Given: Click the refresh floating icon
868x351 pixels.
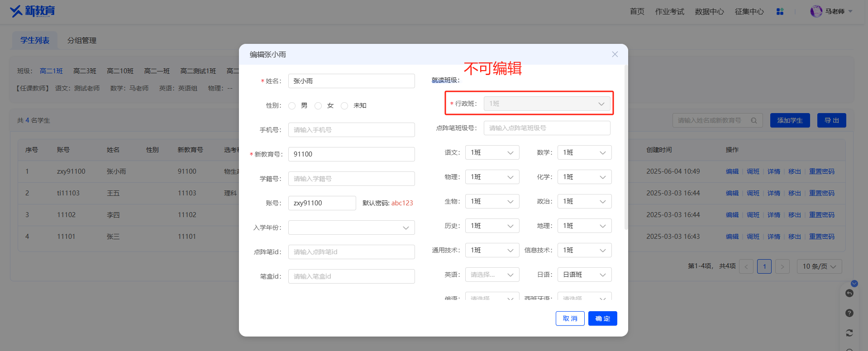Looking at the screenshot, I should click(849, 333).
